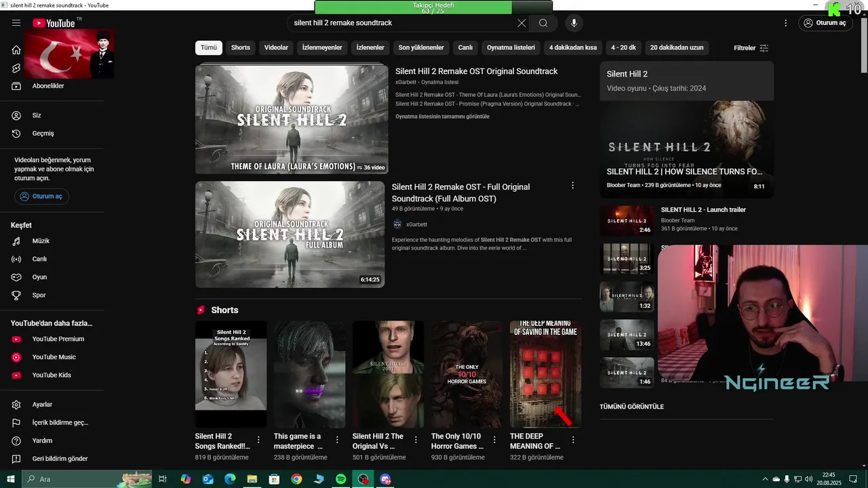Click the Oturum aç button at top right
This screenshot has width=868, height=488.
825,23
